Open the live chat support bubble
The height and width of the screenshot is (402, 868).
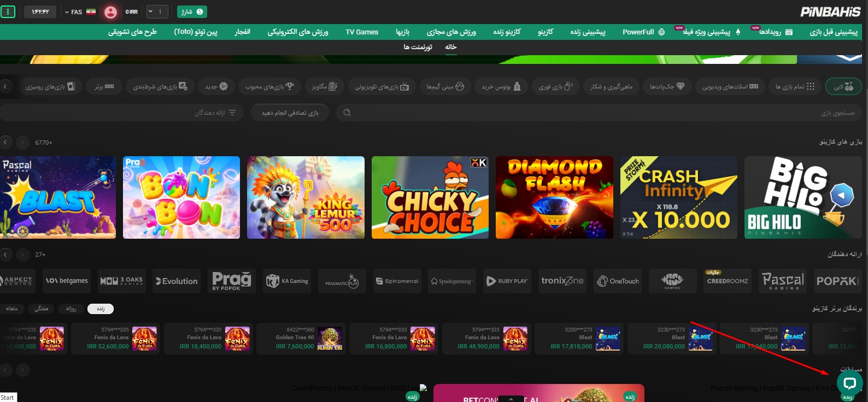849,382
